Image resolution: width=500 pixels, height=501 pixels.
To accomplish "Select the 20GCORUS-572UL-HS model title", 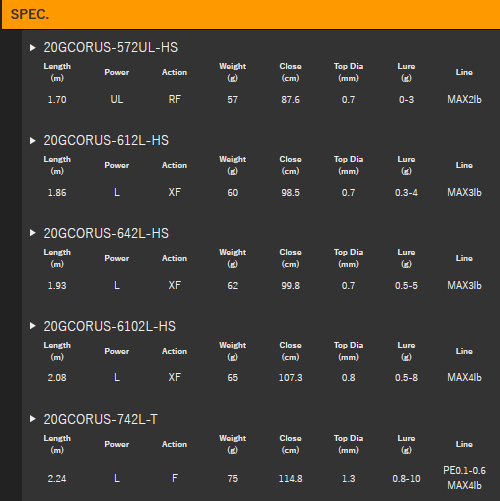I will (111, 48).
